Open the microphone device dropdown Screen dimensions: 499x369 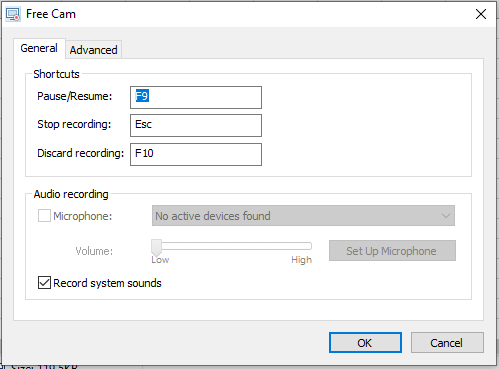click(x=303, y=216)
